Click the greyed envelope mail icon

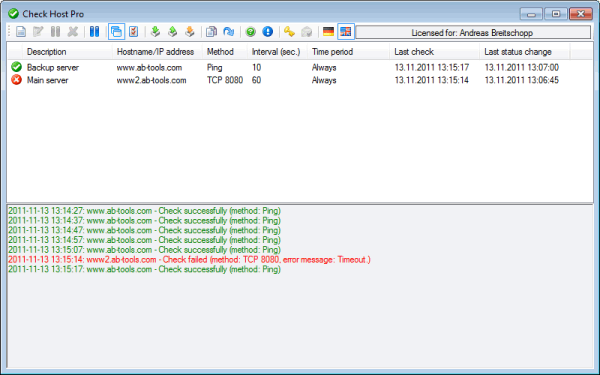[x=307, y=31]
